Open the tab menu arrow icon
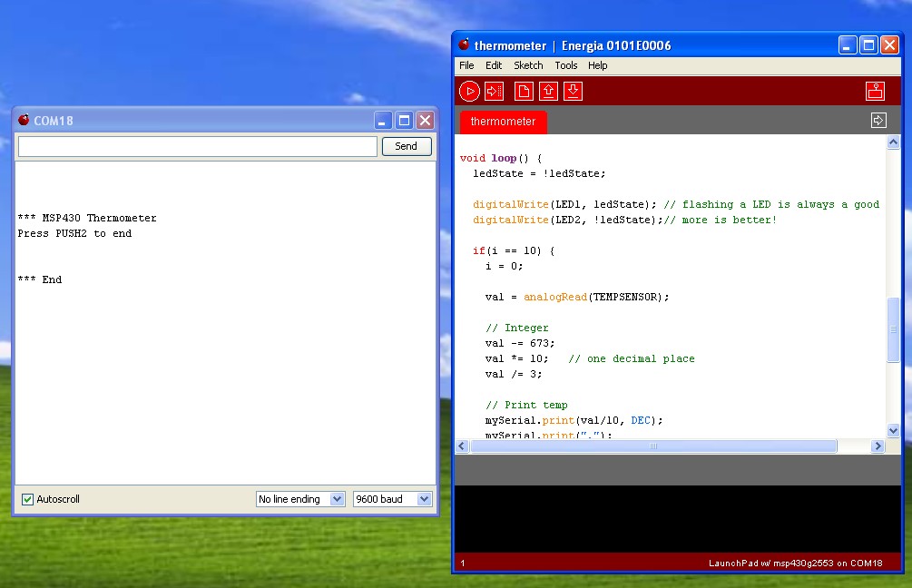 tap(878, 121)
